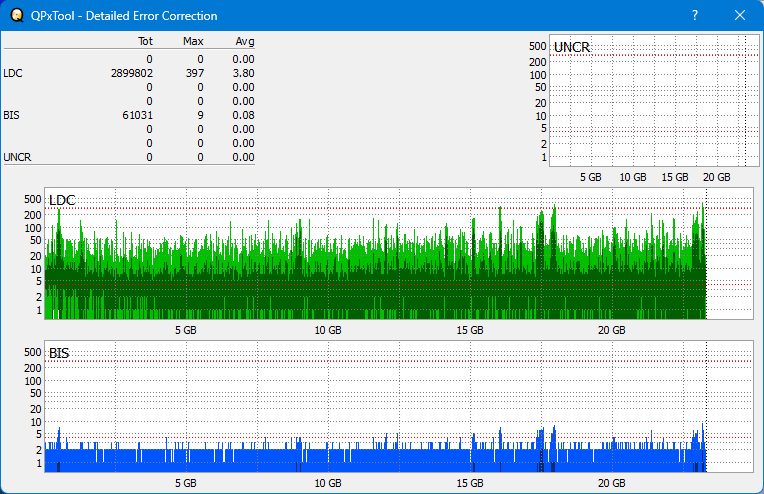Click the Tot column header
The image size is (764, 494).
pos(145,41)
